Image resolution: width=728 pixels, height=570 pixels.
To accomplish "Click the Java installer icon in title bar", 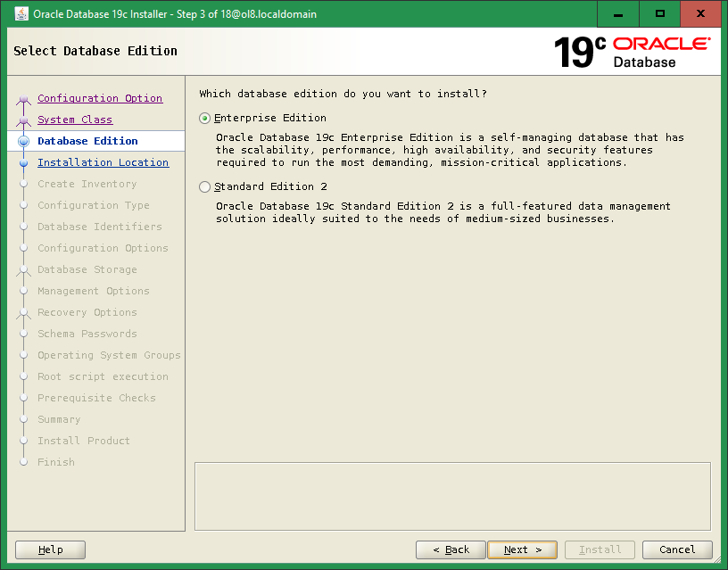I will coord(21,14).
